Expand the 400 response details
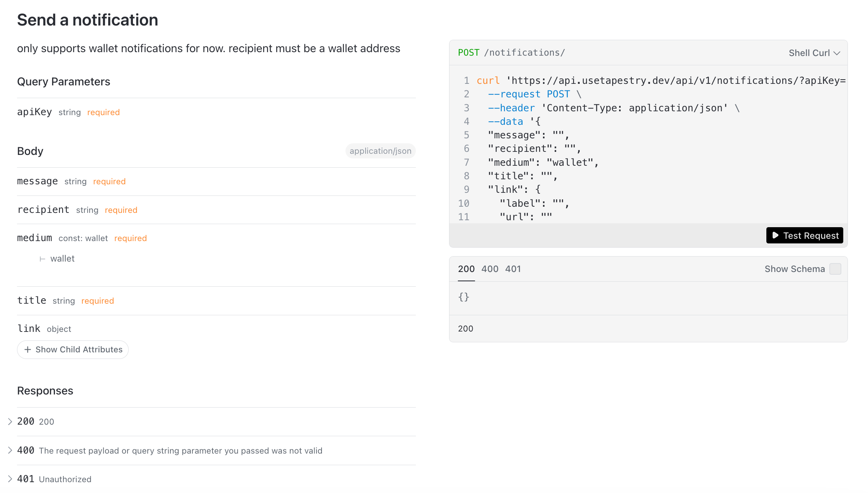Viewport: 868px width, 493px height. pyautogui.click(x=10, y=450)
